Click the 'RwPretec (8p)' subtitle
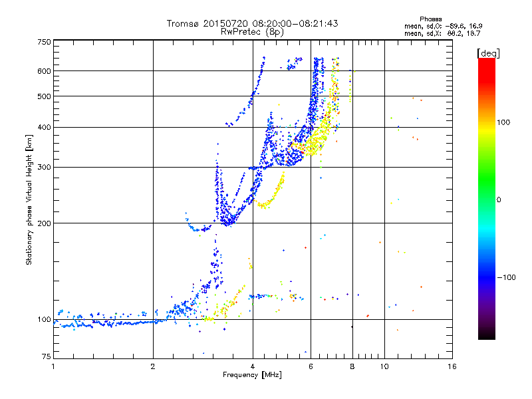Screen dimensions: 532x399 pos(252,32)
